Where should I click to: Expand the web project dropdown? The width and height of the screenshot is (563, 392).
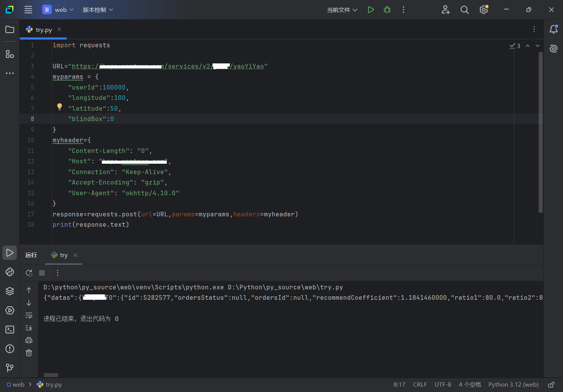(58, 10)
